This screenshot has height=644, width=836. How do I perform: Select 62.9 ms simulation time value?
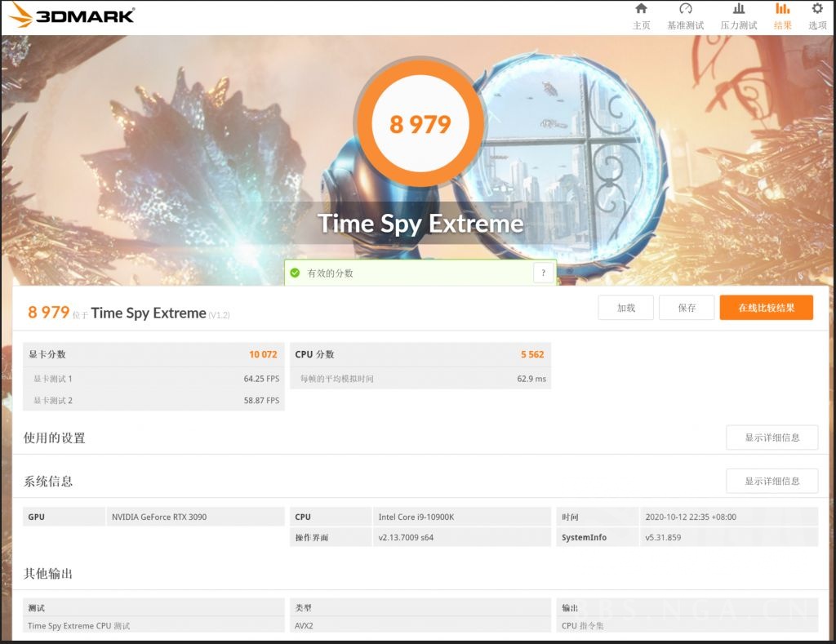click(531, 379)
